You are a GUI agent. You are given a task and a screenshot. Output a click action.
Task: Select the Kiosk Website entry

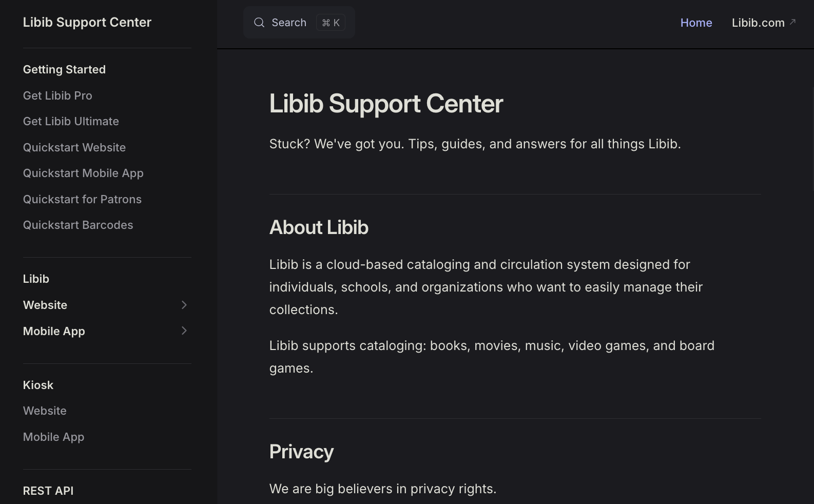(x=45, y=411)
